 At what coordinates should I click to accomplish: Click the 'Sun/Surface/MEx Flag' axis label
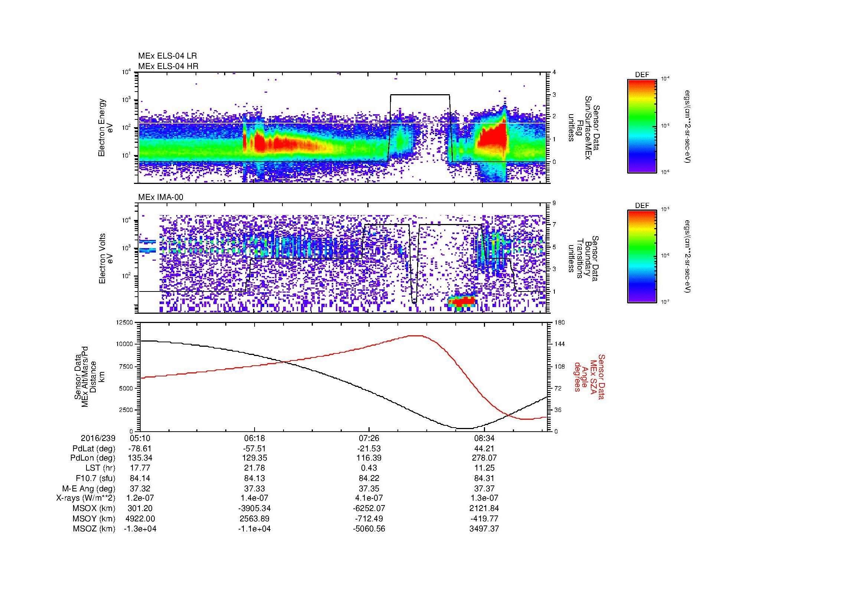(x=584, y=128)
